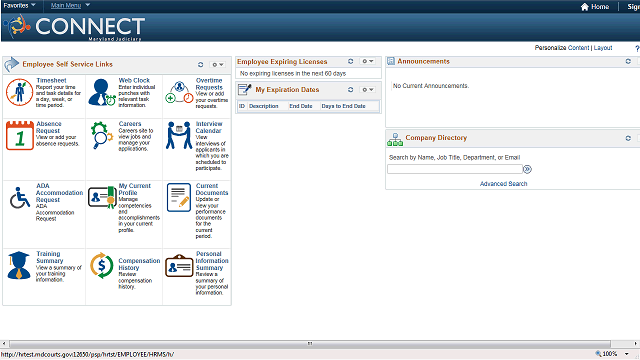Image resolution: width=640 pixels, height=360 pixels.
Task: Open the Current Documents pencil icon
Action: [x=179, y=198]
